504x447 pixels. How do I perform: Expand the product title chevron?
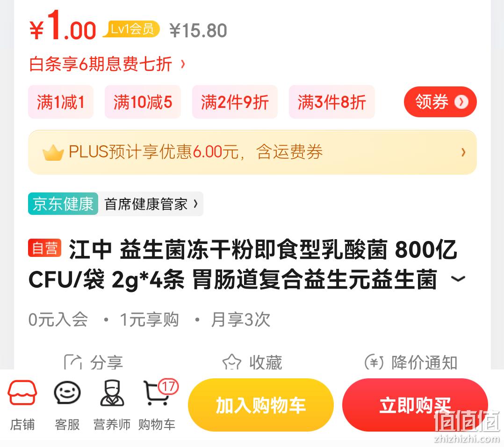pos(458,279)
